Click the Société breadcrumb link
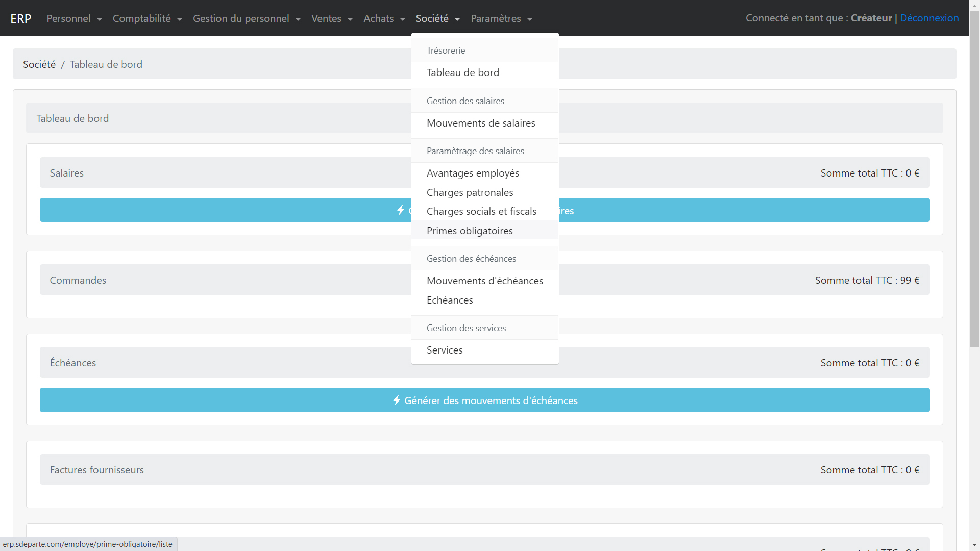Viewport: 980px width, 551px height. coord(39,64)
